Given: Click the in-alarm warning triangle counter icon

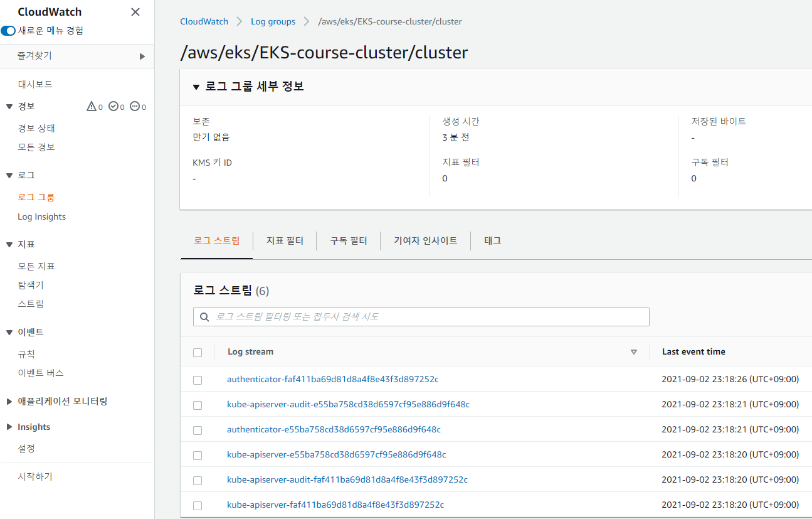Looking at the screenshot, I should tap(92, 107).
